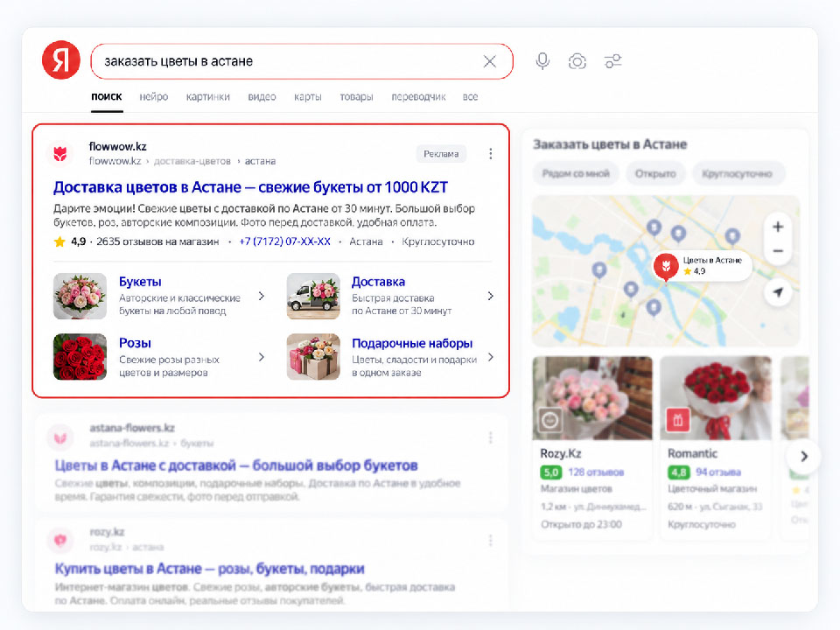
Task: Click the 'Заказать цветы в Астане' panel title
Action: [610, 144]
